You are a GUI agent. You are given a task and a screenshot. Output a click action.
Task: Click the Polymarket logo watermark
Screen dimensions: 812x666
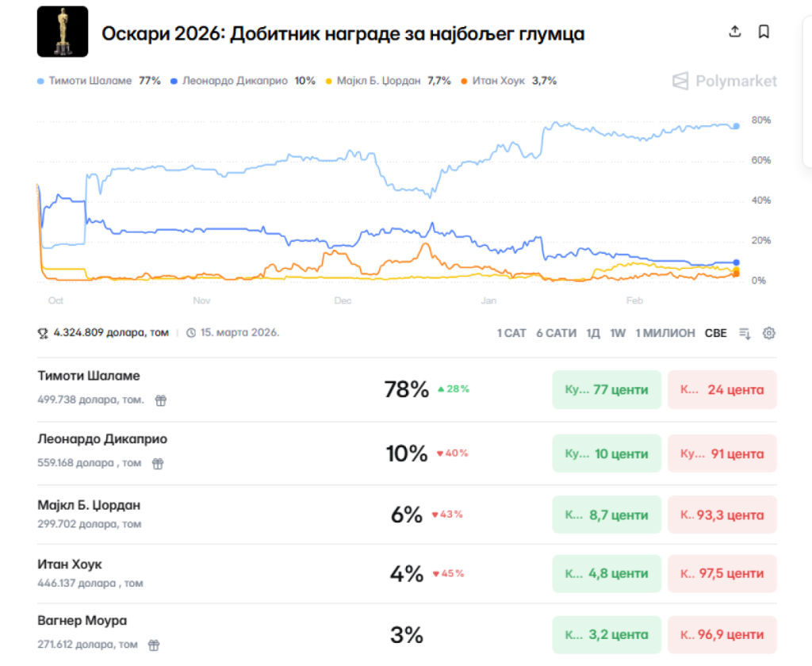point(725,81)
